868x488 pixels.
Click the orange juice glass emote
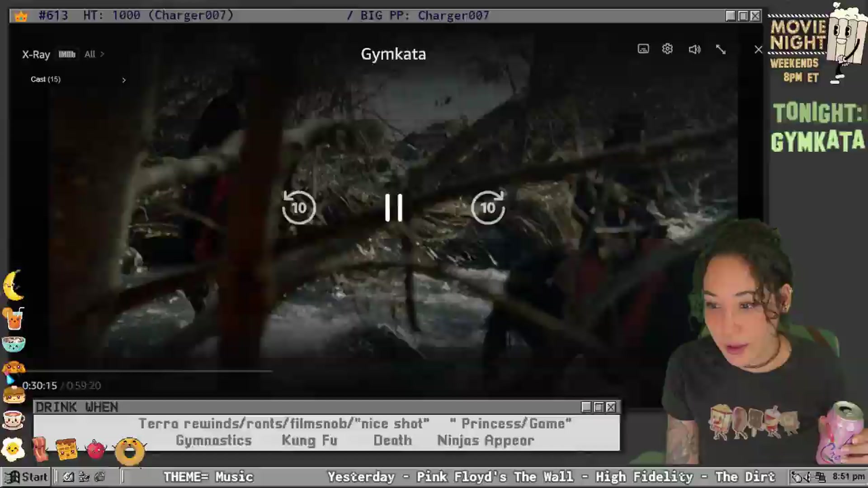tap(14, 318)
